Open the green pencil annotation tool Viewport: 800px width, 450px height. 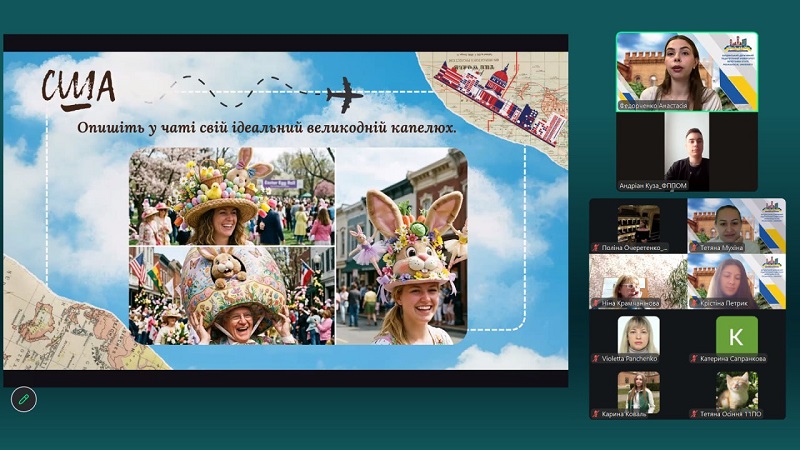23,399
